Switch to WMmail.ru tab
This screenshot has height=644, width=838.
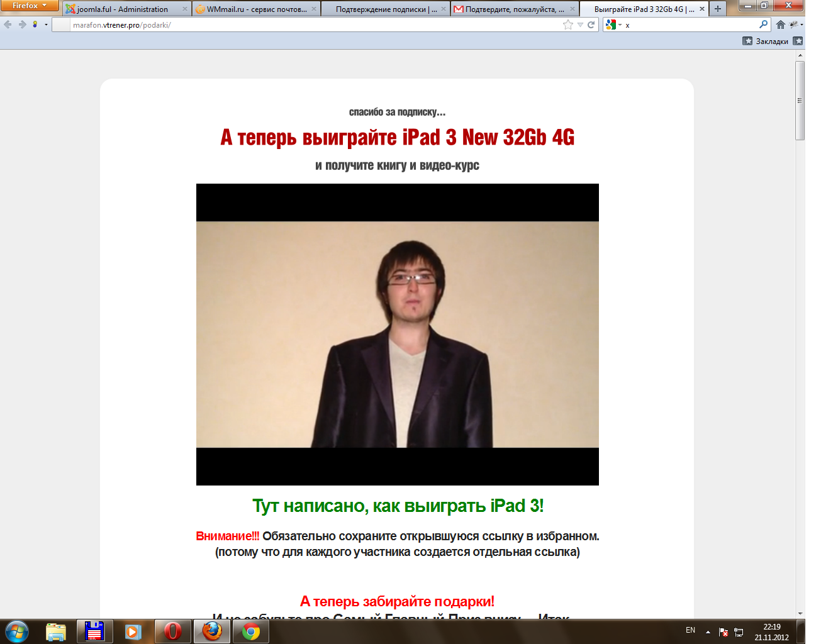pyautogui.click(x=257, y=9)
